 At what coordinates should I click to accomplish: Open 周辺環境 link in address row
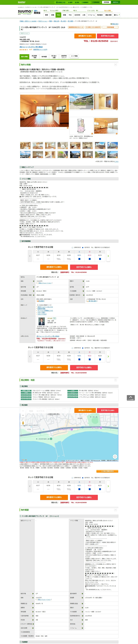41,301
